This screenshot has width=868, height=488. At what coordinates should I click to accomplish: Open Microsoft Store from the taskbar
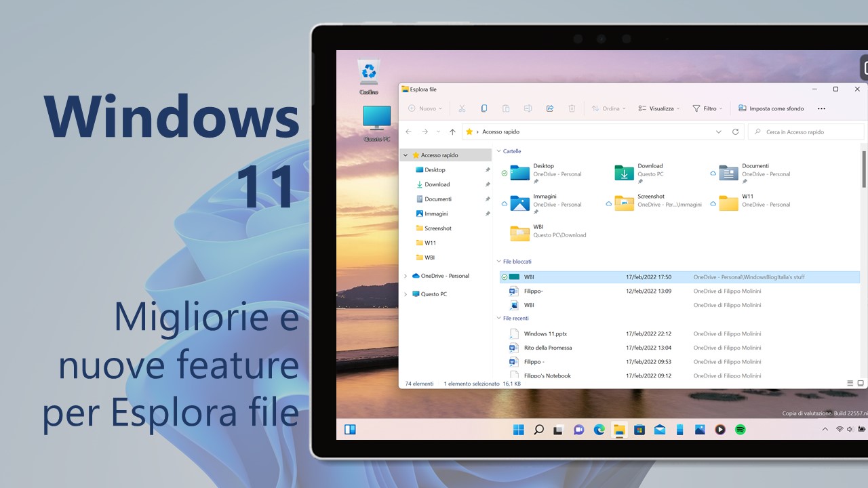[x=639, y=429]
